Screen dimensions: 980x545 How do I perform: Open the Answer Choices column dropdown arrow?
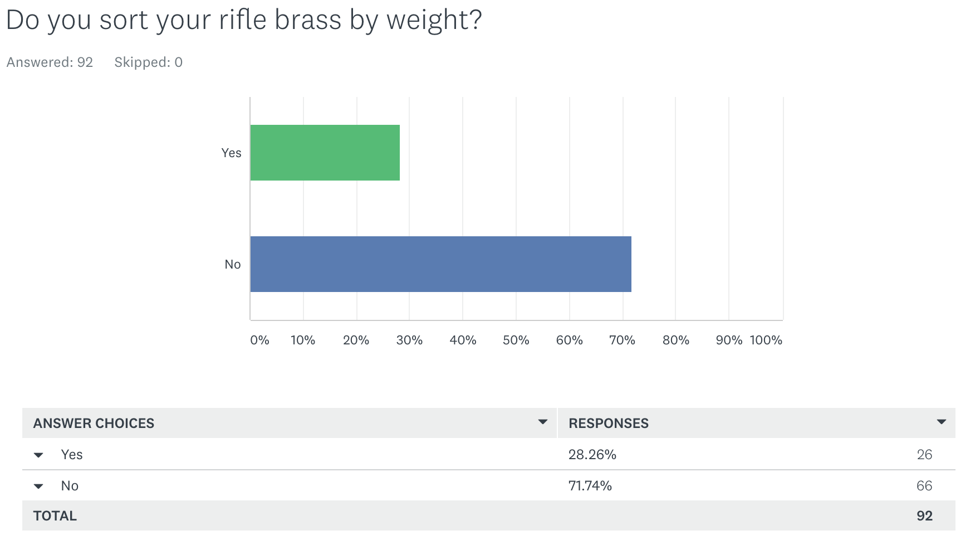[543, 422]
